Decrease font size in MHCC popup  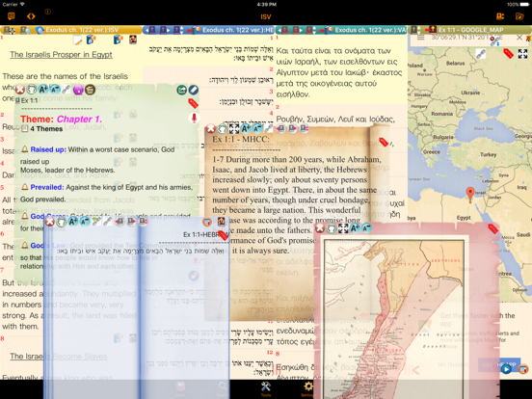[257, 128]
